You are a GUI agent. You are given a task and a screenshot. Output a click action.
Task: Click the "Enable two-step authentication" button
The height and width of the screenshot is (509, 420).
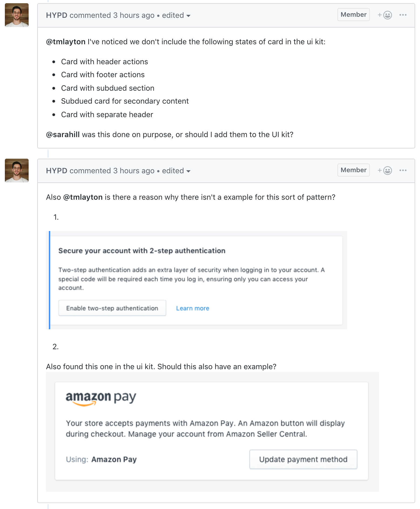coord(112,308)
